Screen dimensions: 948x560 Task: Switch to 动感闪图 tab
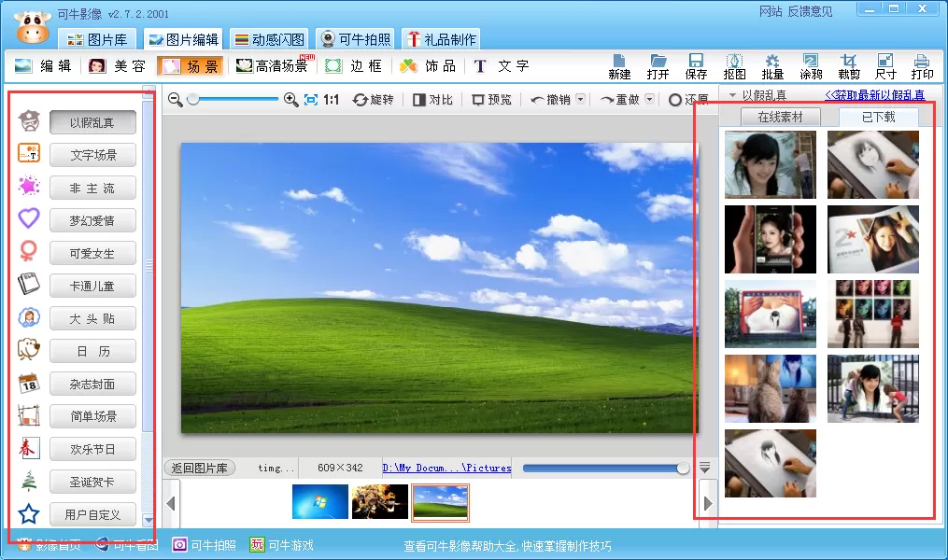pyautogui.click(x=270, y=40)
